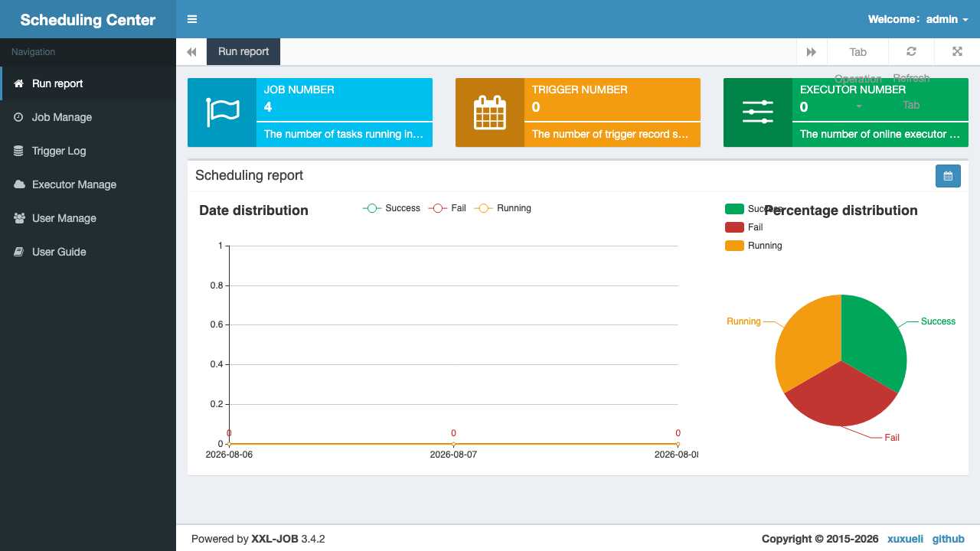
Task: Toggle the Fail entry in the pie chart legend
Action: tap(743, 227)
